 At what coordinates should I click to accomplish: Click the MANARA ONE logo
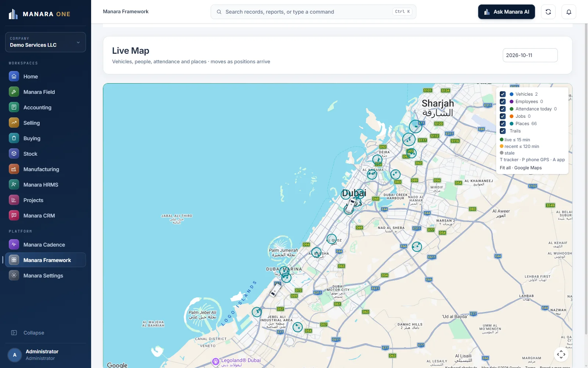(x=39, y=14)
